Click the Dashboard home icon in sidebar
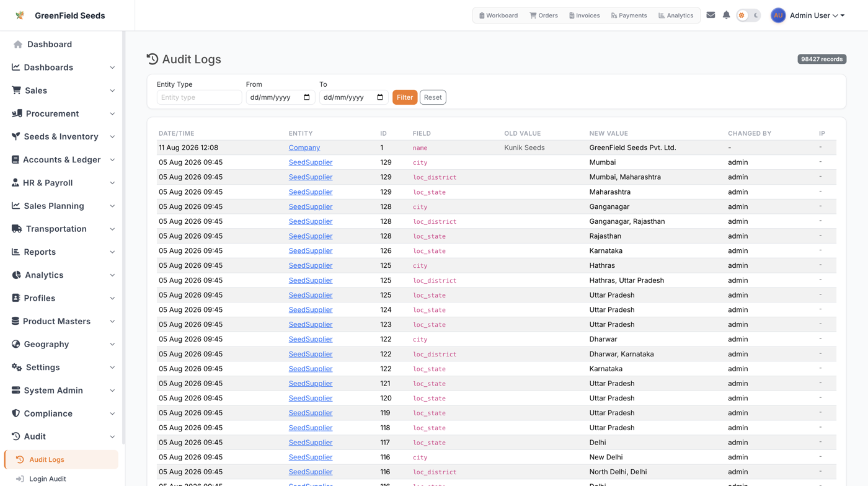 click(18, 44)
